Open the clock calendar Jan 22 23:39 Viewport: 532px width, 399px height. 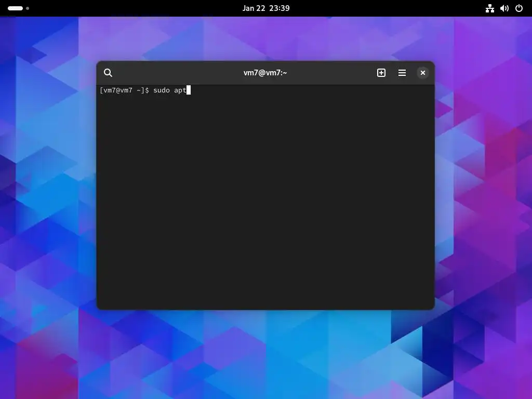tap(266, 8)
